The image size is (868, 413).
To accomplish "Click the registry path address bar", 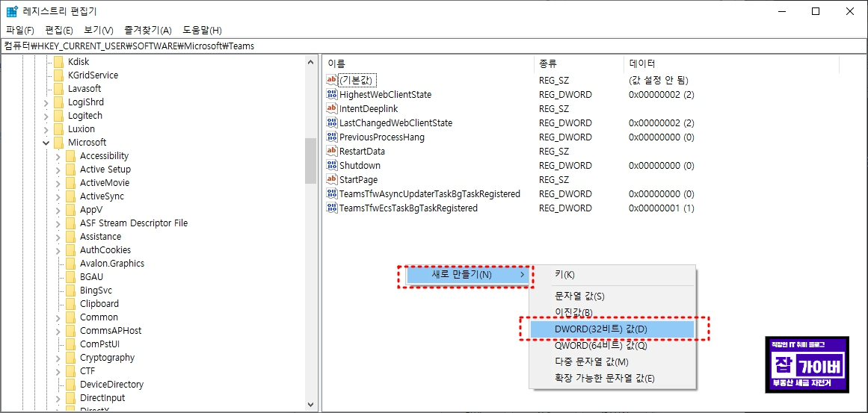I will point(434,46).
